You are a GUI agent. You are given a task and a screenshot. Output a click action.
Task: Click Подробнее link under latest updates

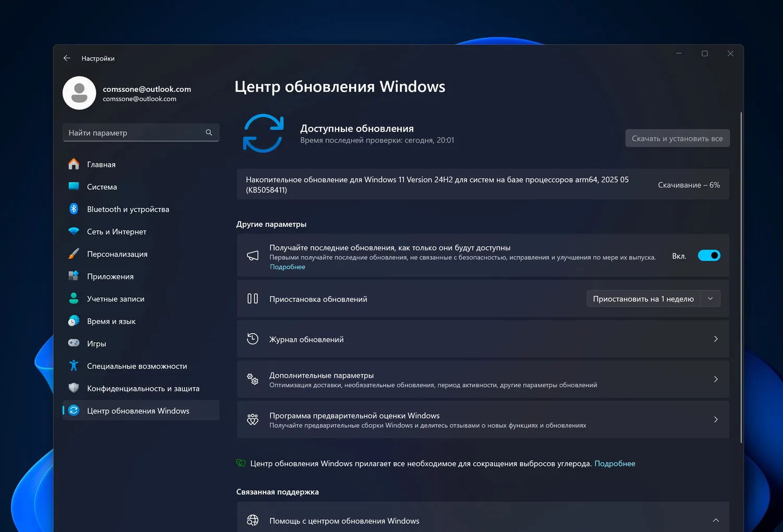click(288, 267)
